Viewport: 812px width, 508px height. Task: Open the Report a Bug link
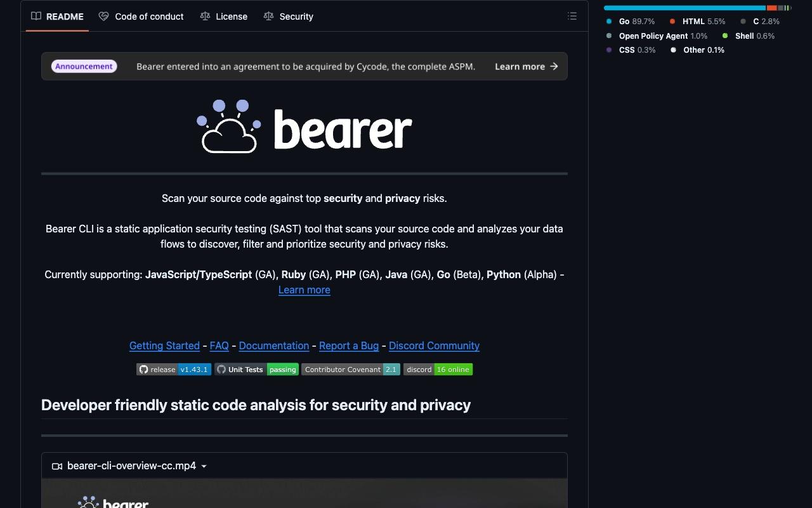pos(349,345)
